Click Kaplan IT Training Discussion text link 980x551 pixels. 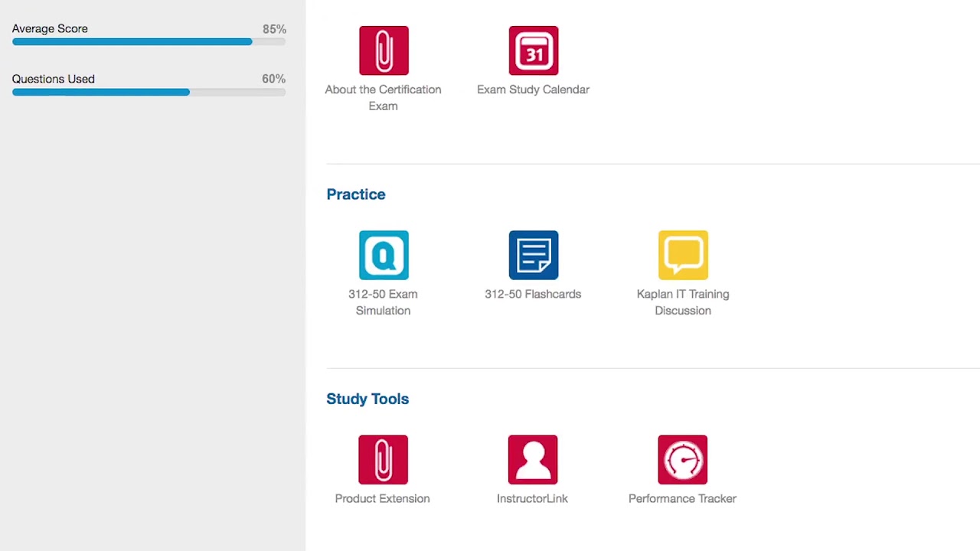(x=683, y=302)
